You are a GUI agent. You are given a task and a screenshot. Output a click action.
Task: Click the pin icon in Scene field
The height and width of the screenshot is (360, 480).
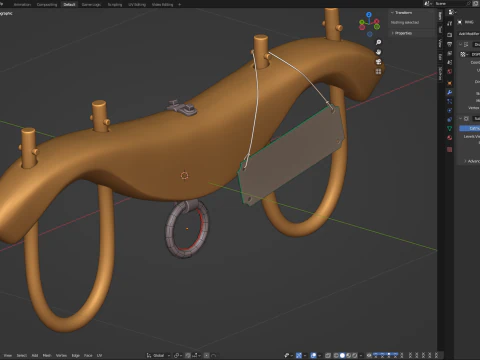(x=468, y=3)
